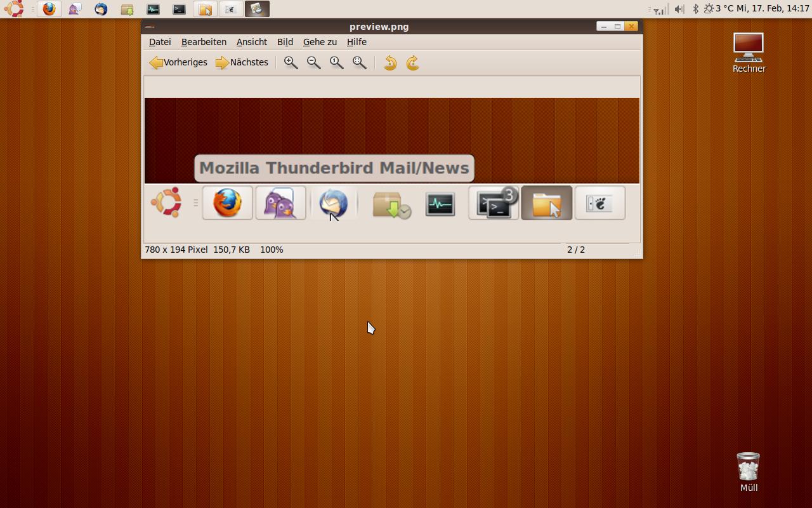Set image to normal 1:1 size

coord(337,62)
